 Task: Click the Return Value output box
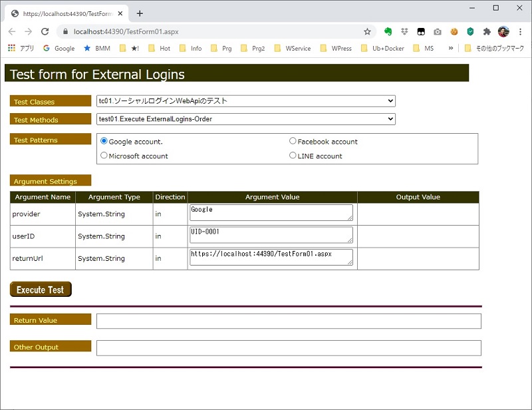click(x=289, y=321)
